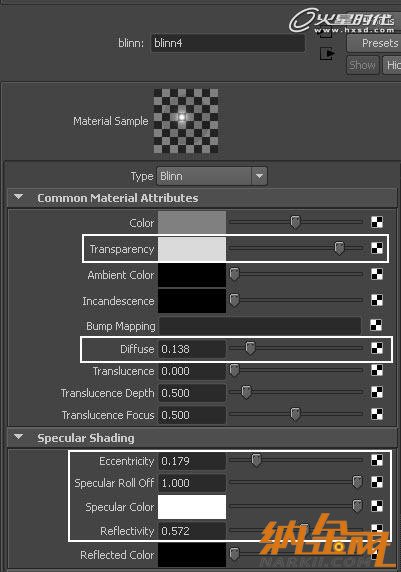Click the Diffuse map checker icon

377,348
